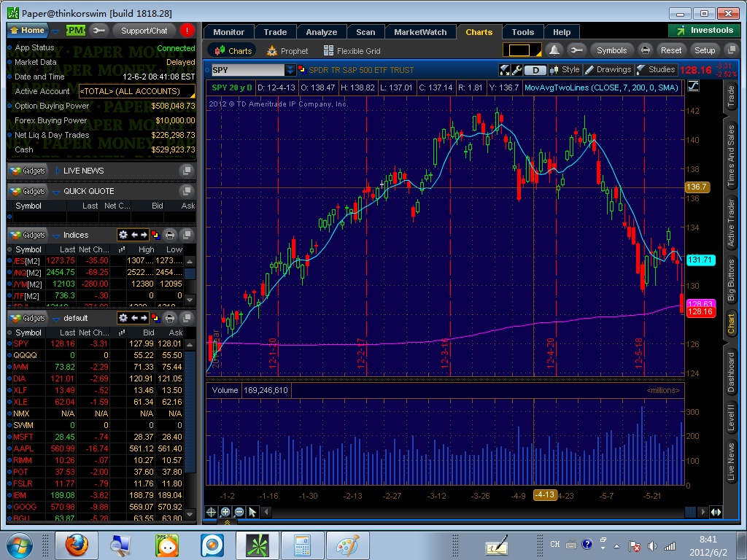Click the Symbols button
The width and height of the screenshot is (747, 560).
pyautogui.click(x=612, y=50)
